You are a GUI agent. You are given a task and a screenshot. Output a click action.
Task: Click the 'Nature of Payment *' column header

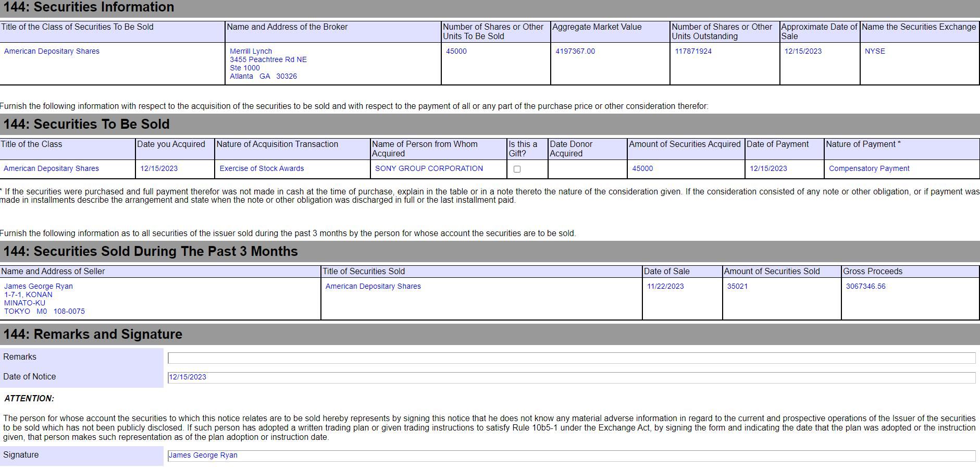[863, 144]
